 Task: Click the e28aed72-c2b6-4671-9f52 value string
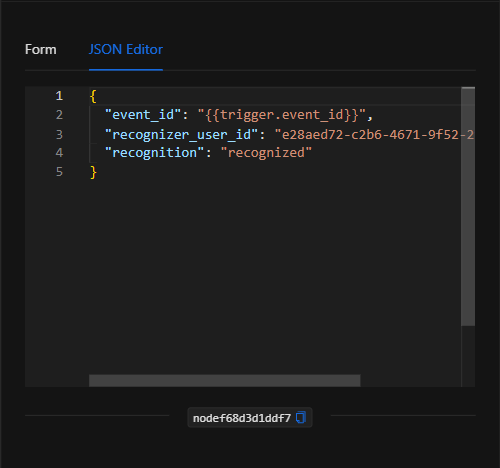[x=374, y=135]
